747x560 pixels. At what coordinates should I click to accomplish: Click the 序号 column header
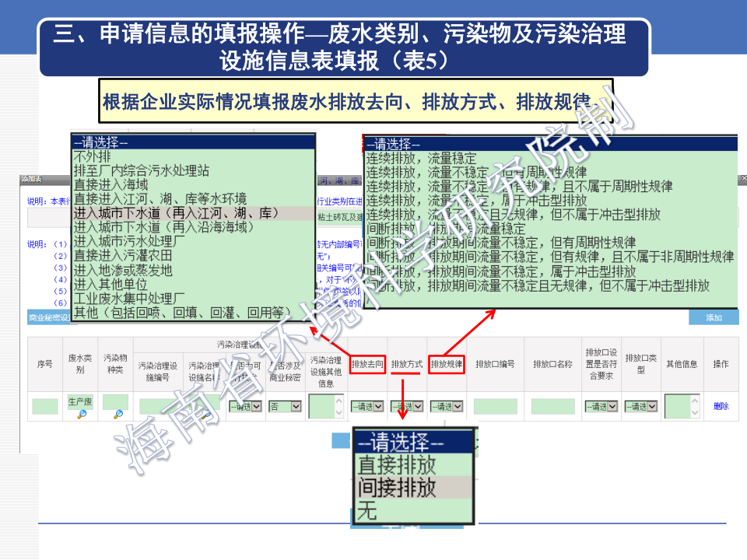[45, 364]
